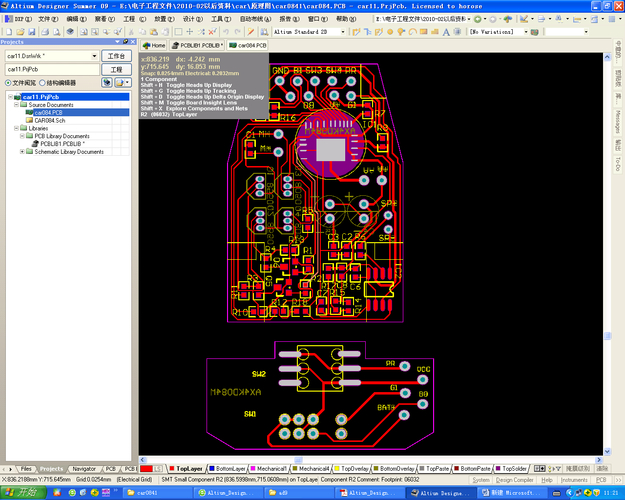The image size is (625, 500).
Task: Click the PCBLIB1.PCBLIB file icon in tree
Action: tap(35, 144)
